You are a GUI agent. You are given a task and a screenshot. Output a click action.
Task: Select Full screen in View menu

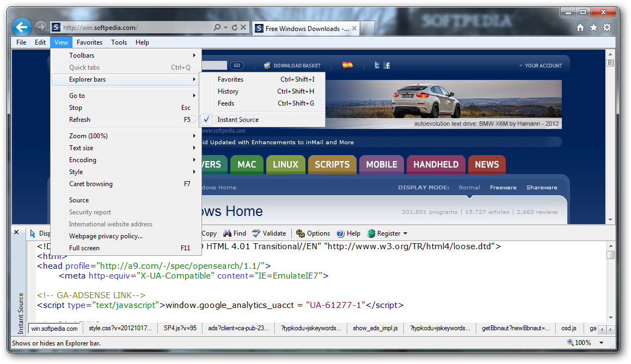[x=126, y=248]
